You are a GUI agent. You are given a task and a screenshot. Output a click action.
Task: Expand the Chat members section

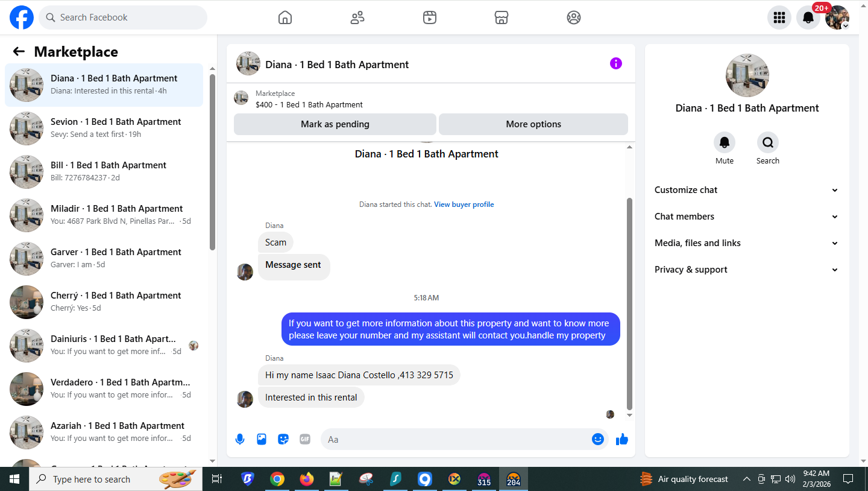pos(747,217)
